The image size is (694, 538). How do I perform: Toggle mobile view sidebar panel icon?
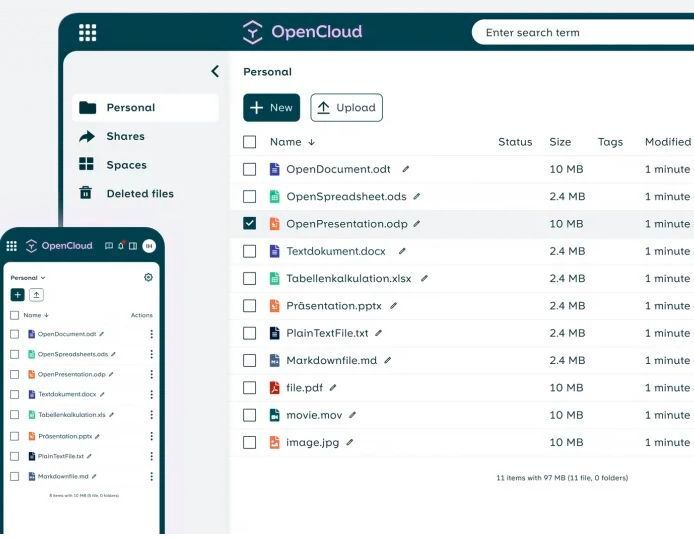click(x=133, y=246)
